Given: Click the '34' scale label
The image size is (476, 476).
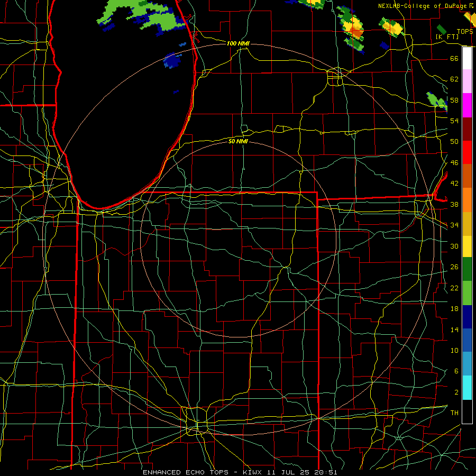Looking at the screenshot, I should 454,225.
